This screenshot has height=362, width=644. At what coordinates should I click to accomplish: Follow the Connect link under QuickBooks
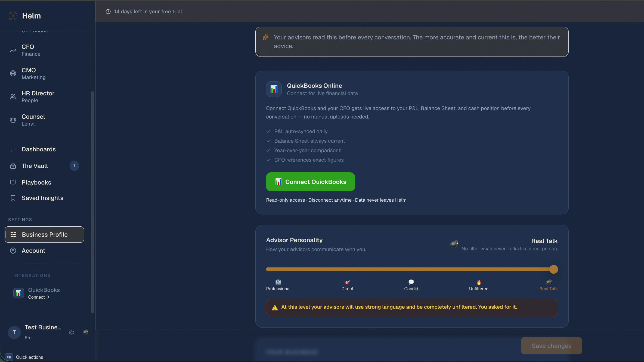(39, 297)
